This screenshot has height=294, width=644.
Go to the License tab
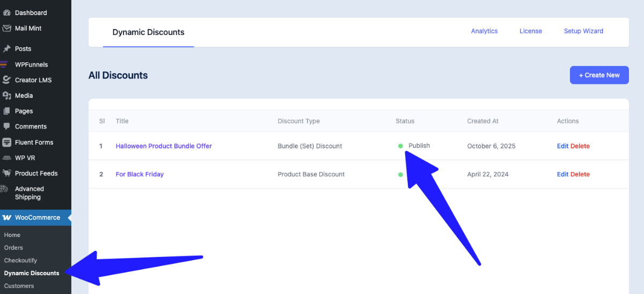530,31
